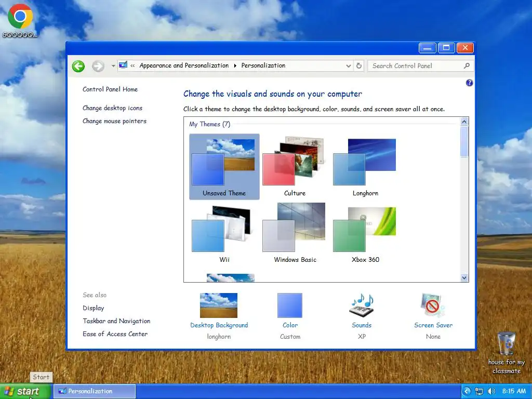Open the Color swatch settings

click(x=290, y=305)
